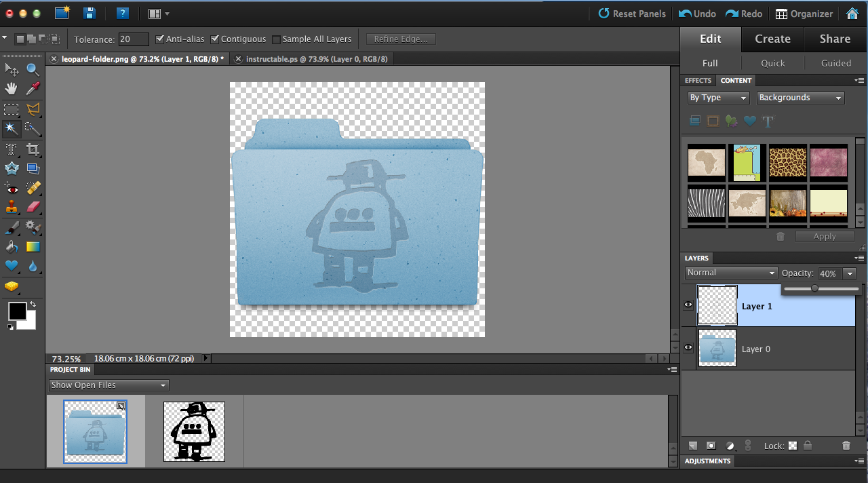Screen dimensions: 868x483
Task: Add a layer mask in Layers panel
Action: tap(711, 446)
